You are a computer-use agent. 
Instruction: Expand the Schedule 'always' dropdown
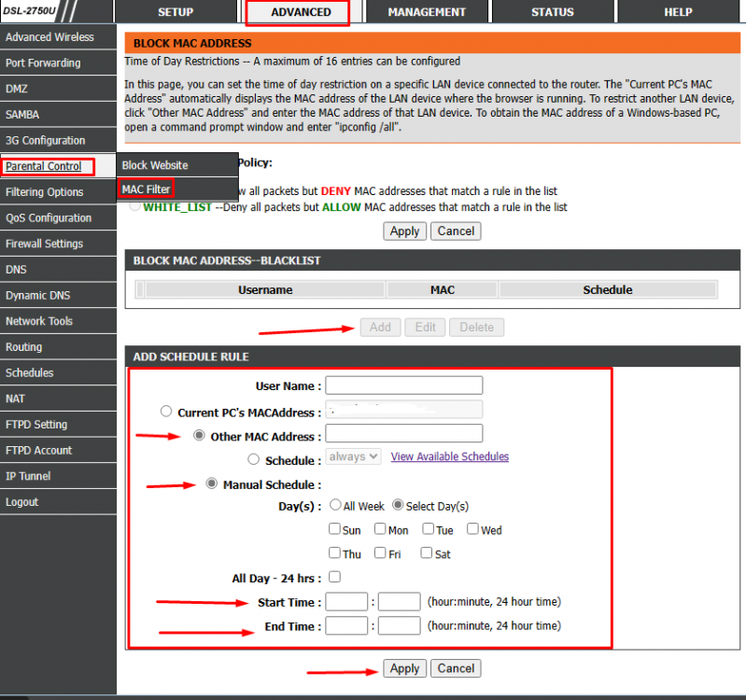click(x=354, y=456)
